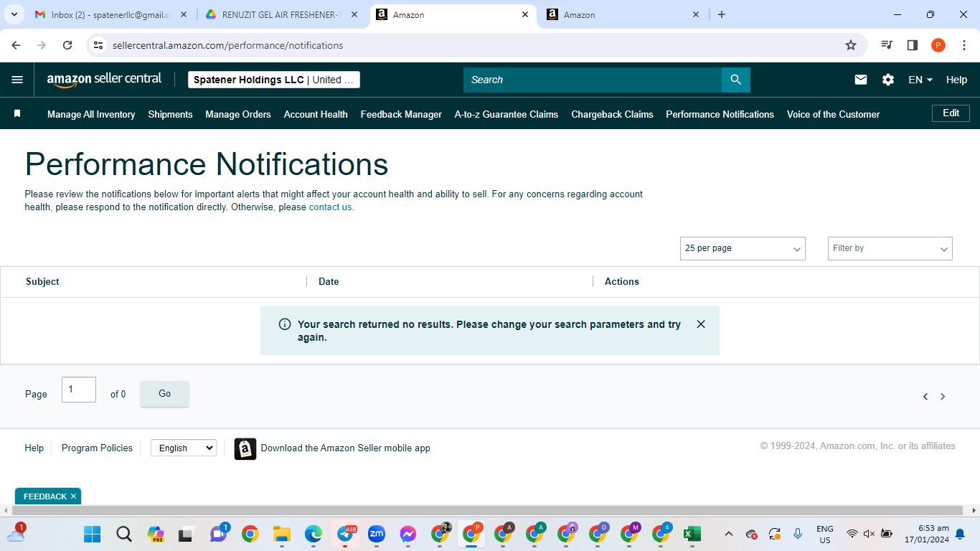Open Chrome's three-dot menu

click(x=964, y=45)
